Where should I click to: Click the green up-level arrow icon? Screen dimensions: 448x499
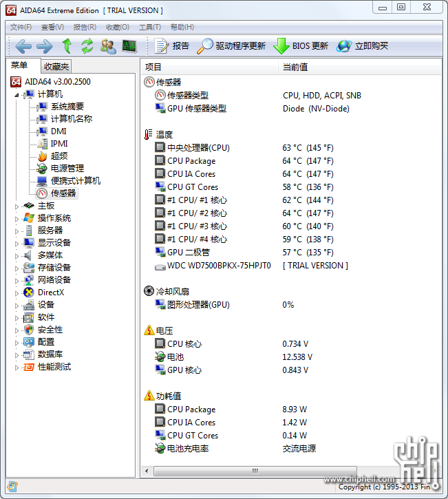point(67,46)
